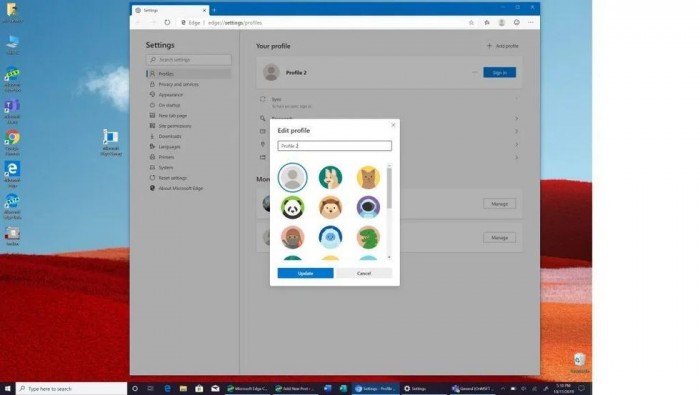Click the first Manage button
Screen dimensions: 700x395
tap(500, 204)
